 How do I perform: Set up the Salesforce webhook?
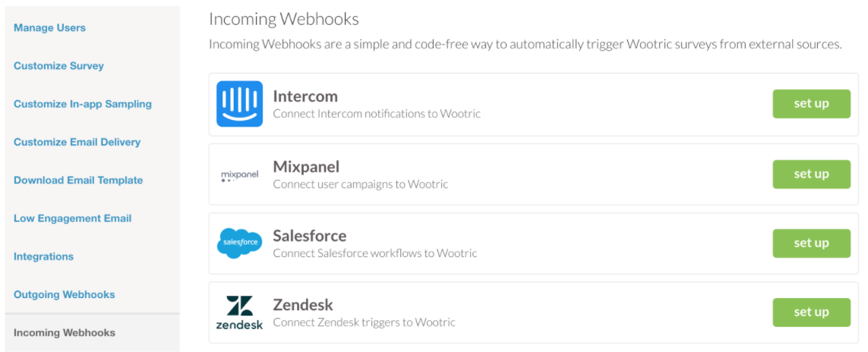[x=811, y=244]
